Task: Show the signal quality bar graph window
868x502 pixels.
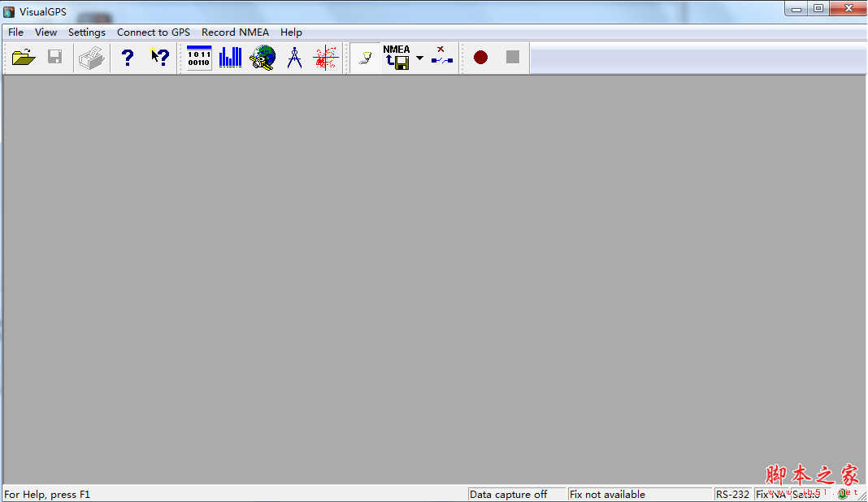Action: [230, 57]
